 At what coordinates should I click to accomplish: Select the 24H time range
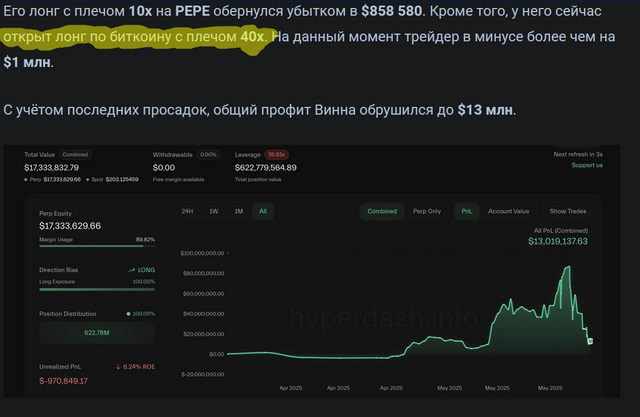pos(188,211)
